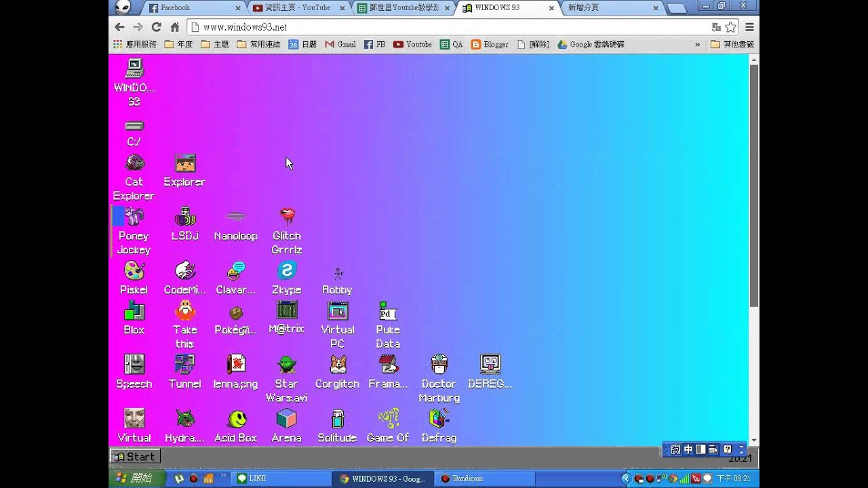Open the Youtube bookmark
Screen dimensions: 868x488
(412, 44)
